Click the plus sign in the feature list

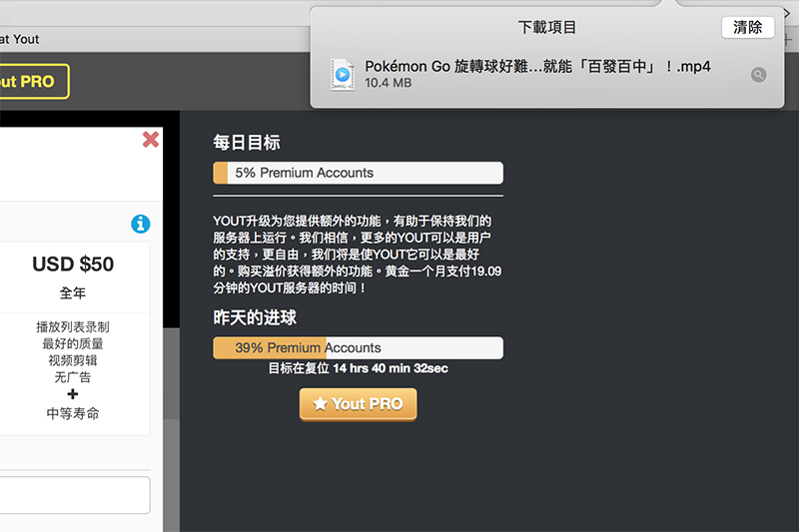(x=72, y=394)
